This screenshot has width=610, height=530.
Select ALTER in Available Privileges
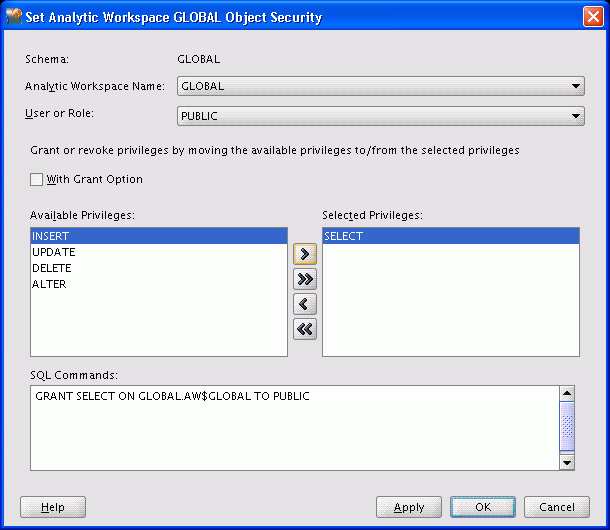(159, 284)
